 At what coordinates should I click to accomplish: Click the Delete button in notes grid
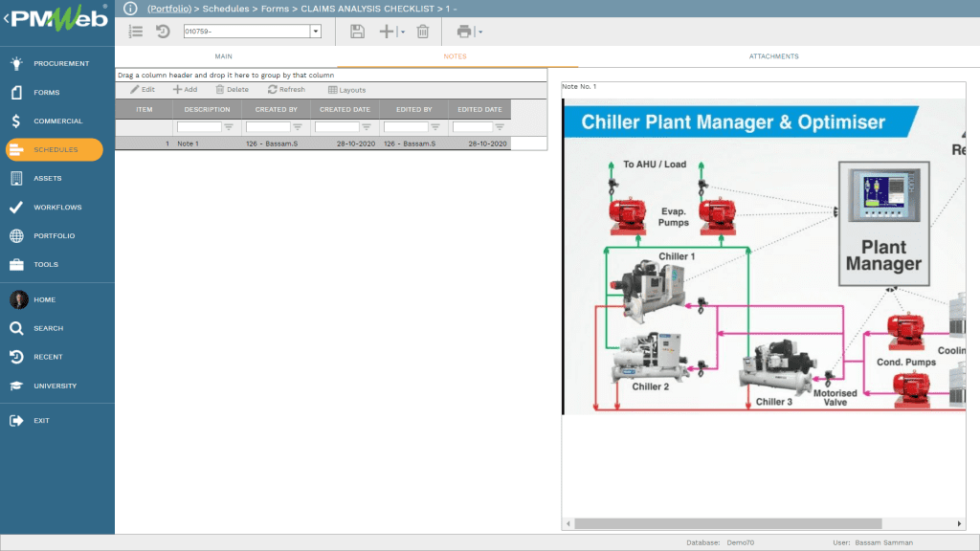tap(232, 89)
